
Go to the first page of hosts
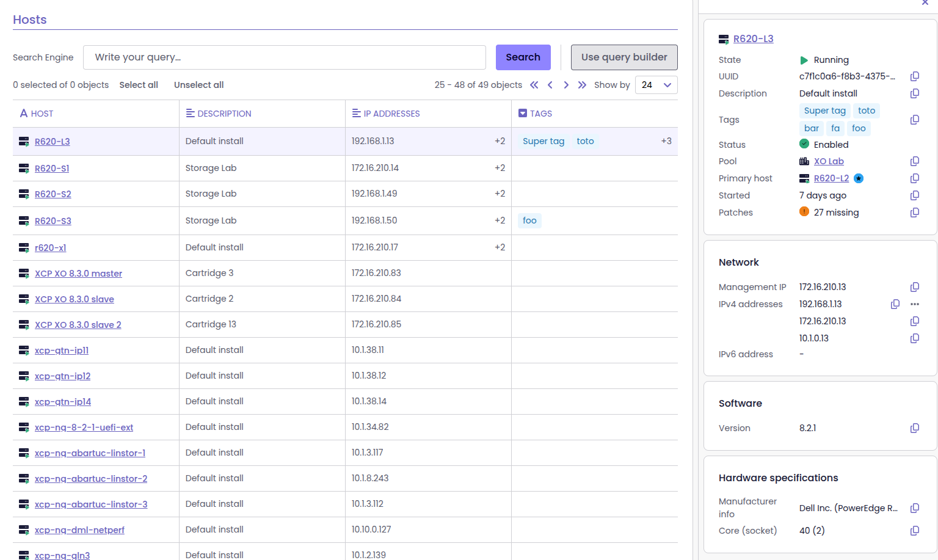coord(534,85)
